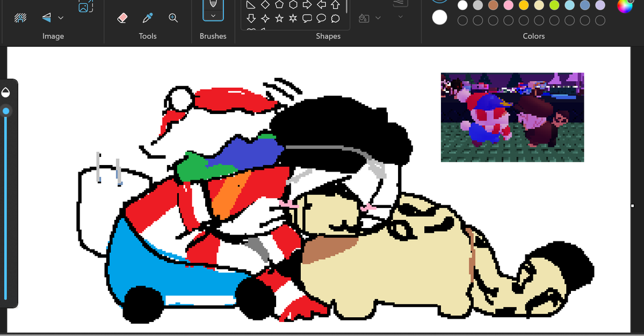Screen dimensions: 644x336
Task: Click the Remove background icon
Action: (x=20, y=18)
